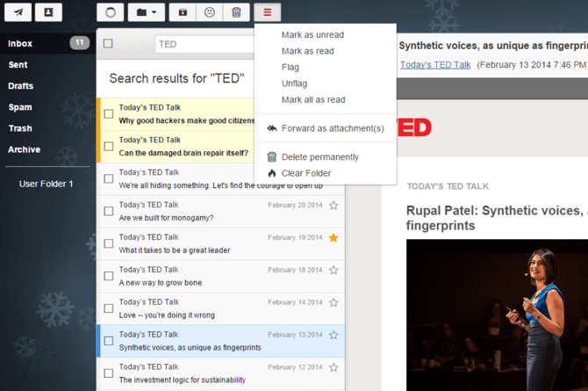Click the trash can delete icon

coord(236,12)
